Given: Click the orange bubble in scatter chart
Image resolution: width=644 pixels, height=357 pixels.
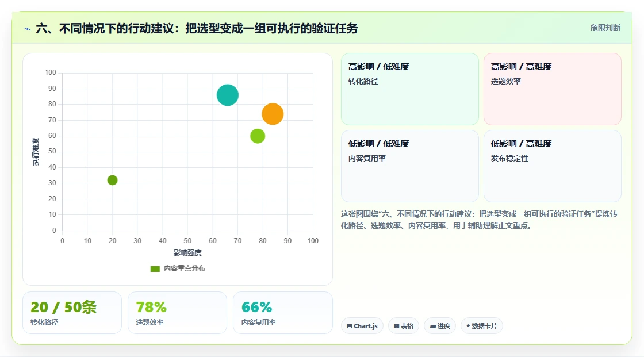Looking at the screenshot, I should coord(273,114).
